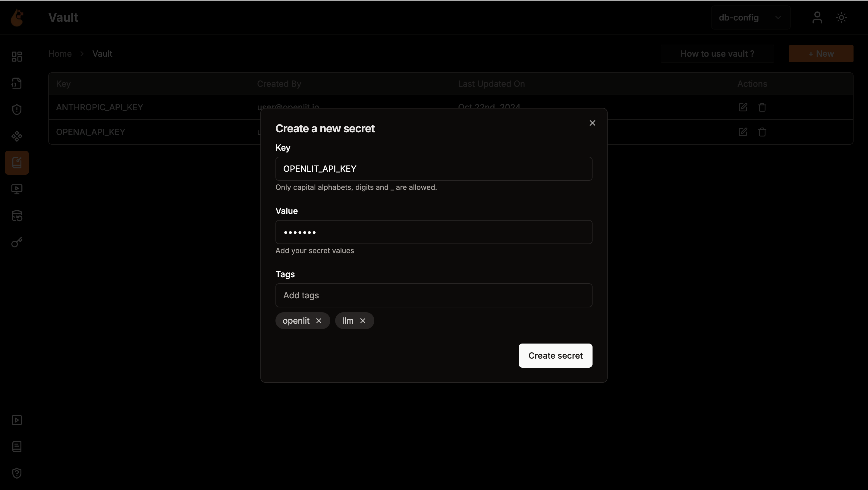
Task: Delete the OPENAI_API_KEY secret
Action: tap(762, 132)
